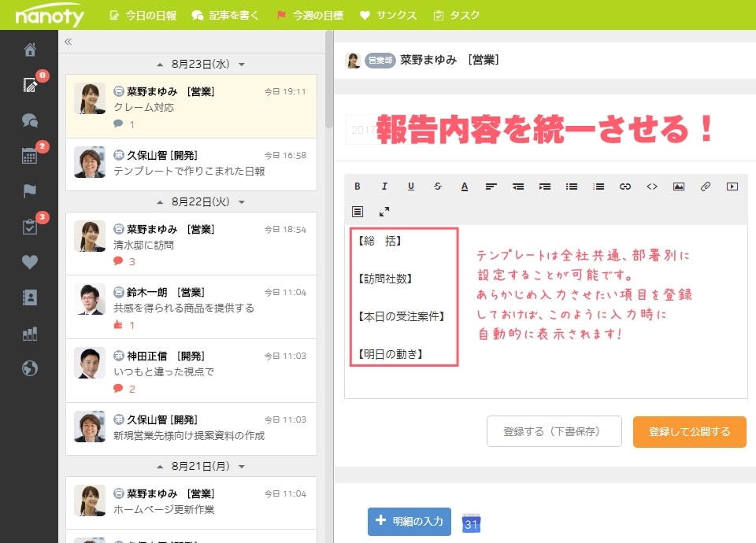756x543 pixels.
Task: Toggle underline formatting
Action: [411, 187]
